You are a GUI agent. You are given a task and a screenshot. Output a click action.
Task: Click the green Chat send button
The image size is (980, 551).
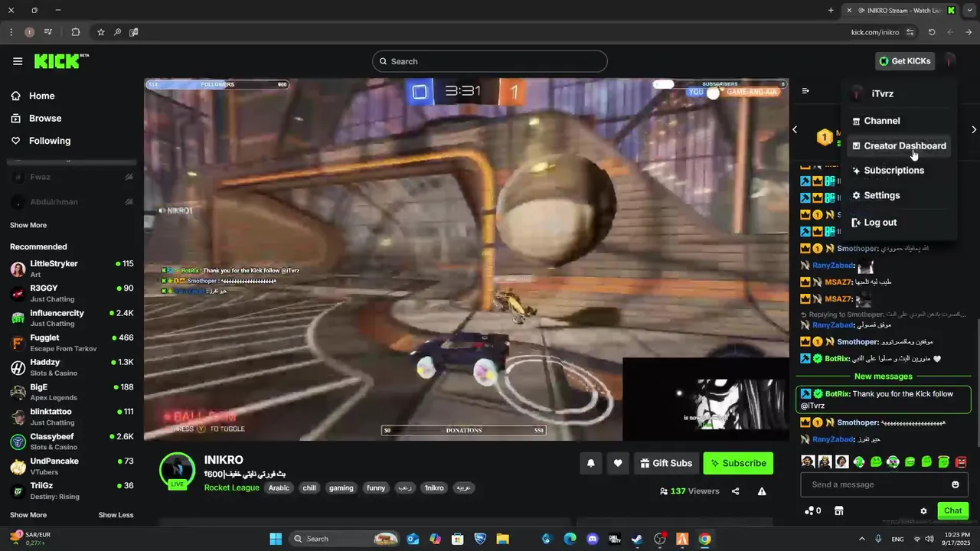(953, 510)
